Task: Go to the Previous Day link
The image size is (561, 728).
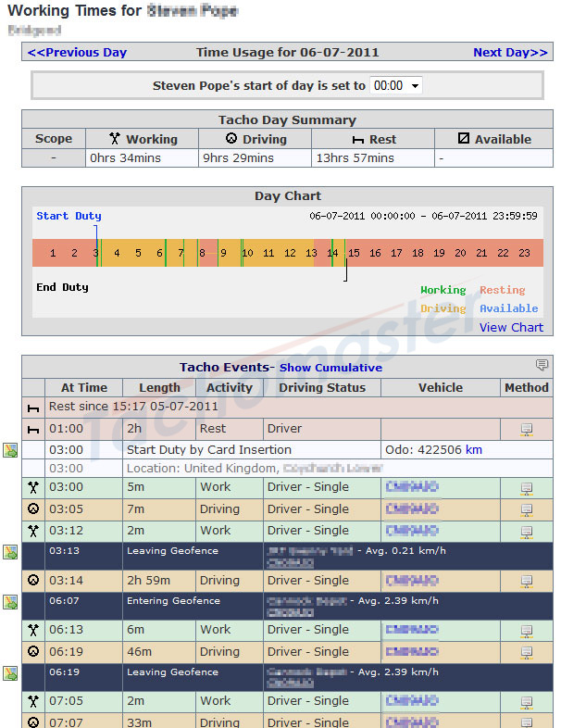Action: [x=77, y=52]
